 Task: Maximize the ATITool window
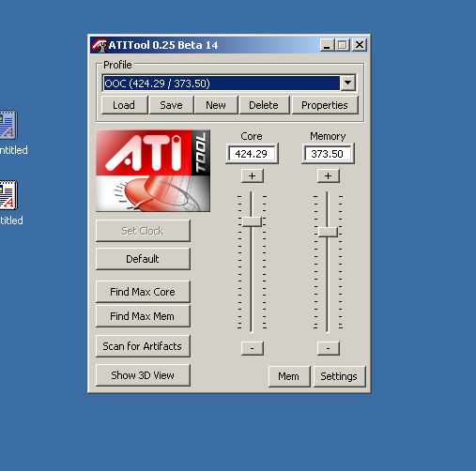click(x=343, y=45)
